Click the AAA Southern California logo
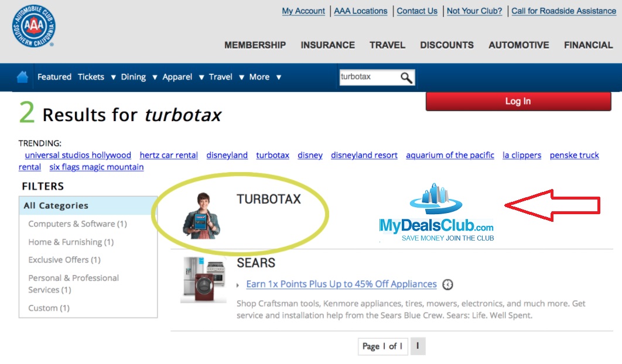 34,26
